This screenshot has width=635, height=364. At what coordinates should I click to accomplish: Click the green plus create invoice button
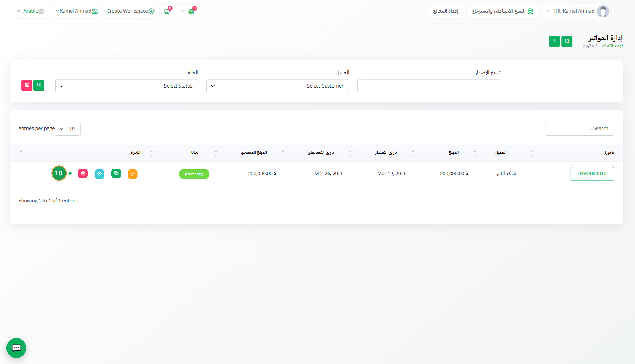click(554, 41)
